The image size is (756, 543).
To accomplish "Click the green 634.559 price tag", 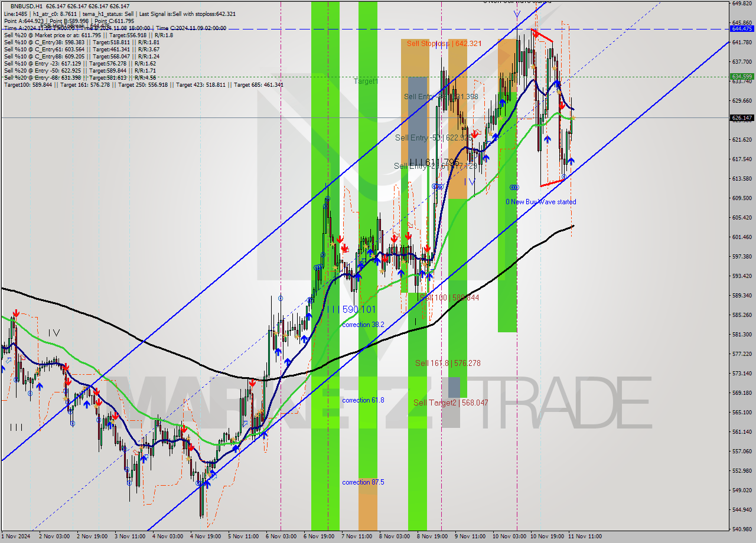I will click(742, 77).
